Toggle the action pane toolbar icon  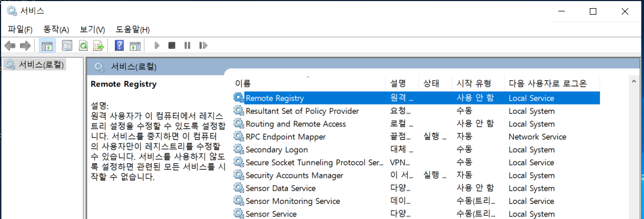tap(135, 46)
